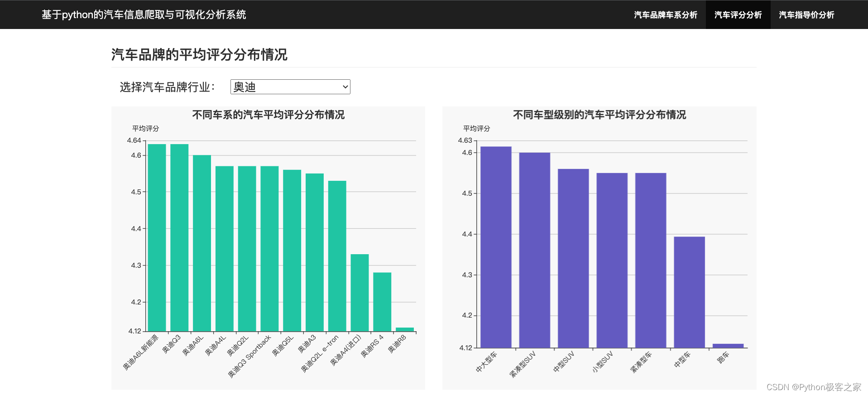
Task: Click the 奥迪Q3 Sportback axis label
Action: (x=249, y=356)
